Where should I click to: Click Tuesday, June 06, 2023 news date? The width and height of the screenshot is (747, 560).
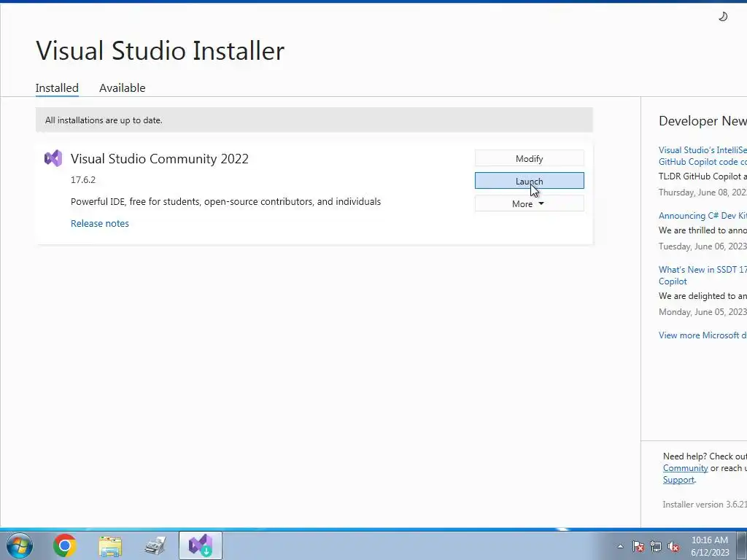[703, 246]
